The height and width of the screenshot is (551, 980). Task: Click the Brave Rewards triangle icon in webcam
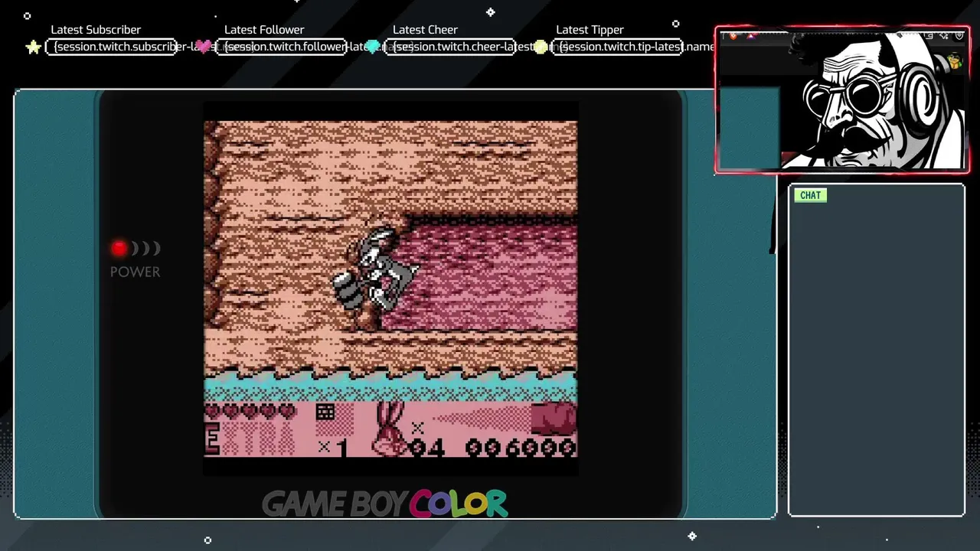point(751,35)
